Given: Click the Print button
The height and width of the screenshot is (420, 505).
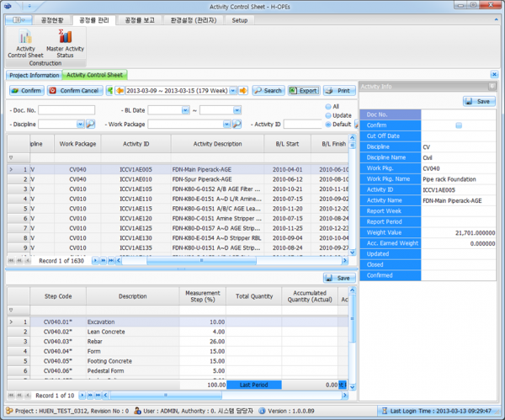Looking at the screenshot, I should point(338,90).
